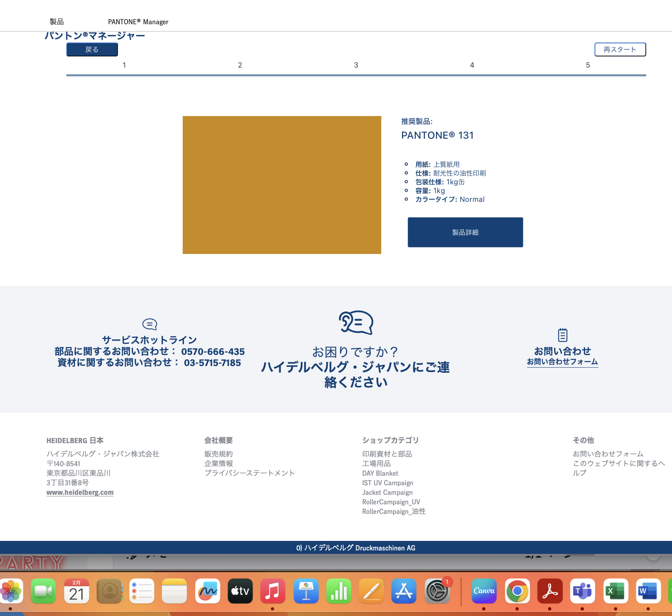Click the ear and speech bubble icon
Viewport: 672px width, 616px height.
356,322
